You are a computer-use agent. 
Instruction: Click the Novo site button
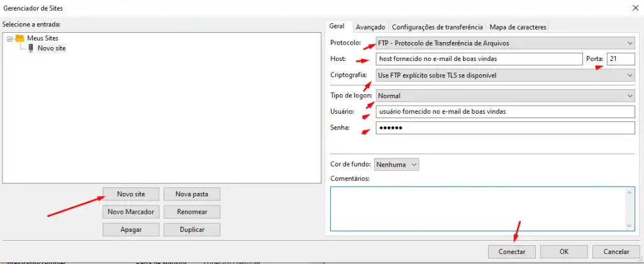tap(131, 194)
